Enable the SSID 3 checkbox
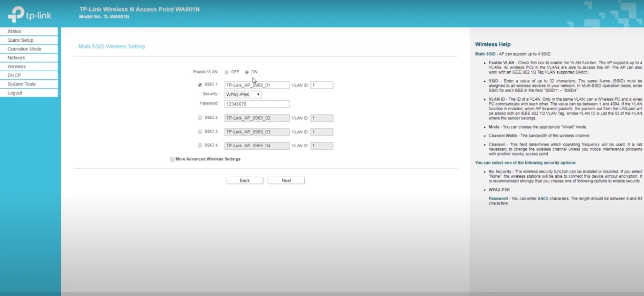The width and height of the screenshot is (644, 296). coord(200,132)
